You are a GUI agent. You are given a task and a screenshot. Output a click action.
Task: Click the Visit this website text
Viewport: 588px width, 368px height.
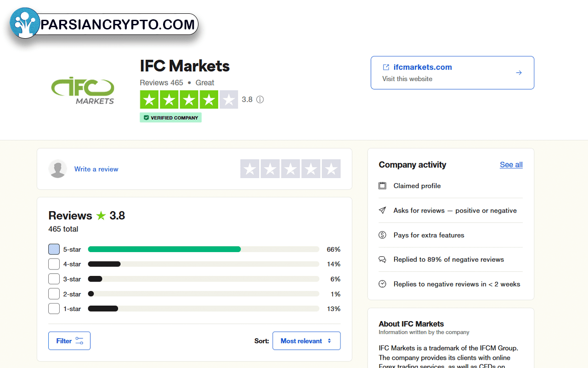click(407, 79)
